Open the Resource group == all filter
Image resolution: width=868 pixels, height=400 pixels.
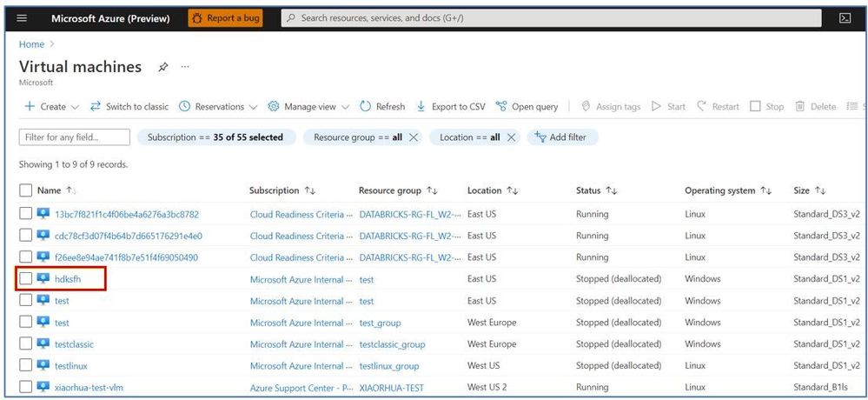pos(358,137)
